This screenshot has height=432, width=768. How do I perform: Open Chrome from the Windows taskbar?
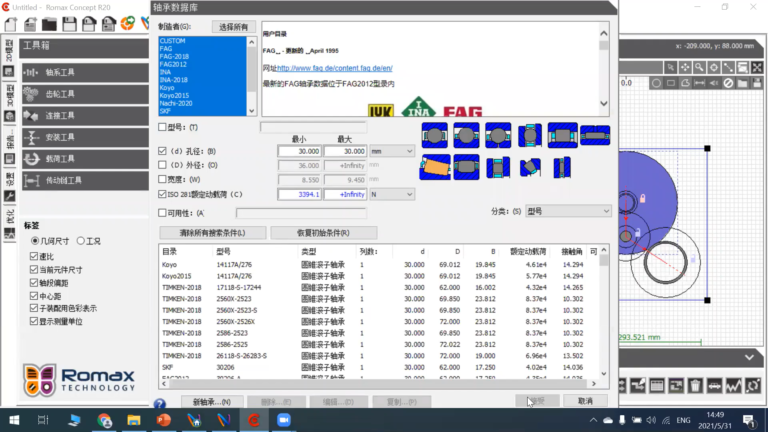pyautogui.click(x=104, y=420)
